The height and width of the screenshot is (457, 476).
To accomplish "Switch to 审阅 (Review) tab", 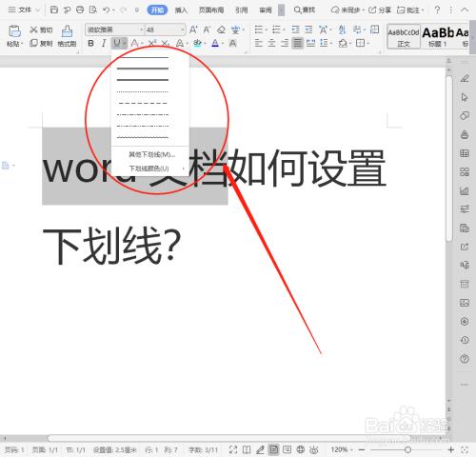I will click(266, 10).
